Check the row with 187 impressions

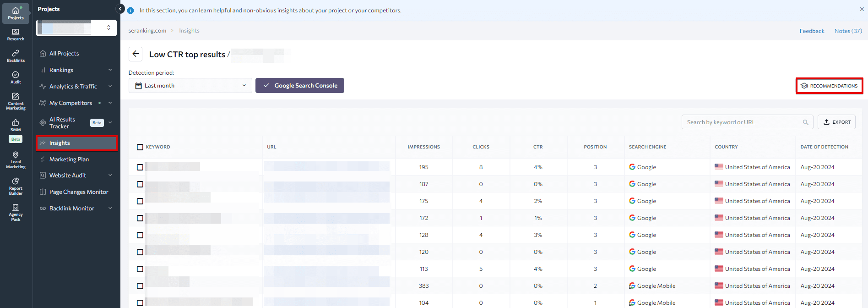click(x=140, y=184)
